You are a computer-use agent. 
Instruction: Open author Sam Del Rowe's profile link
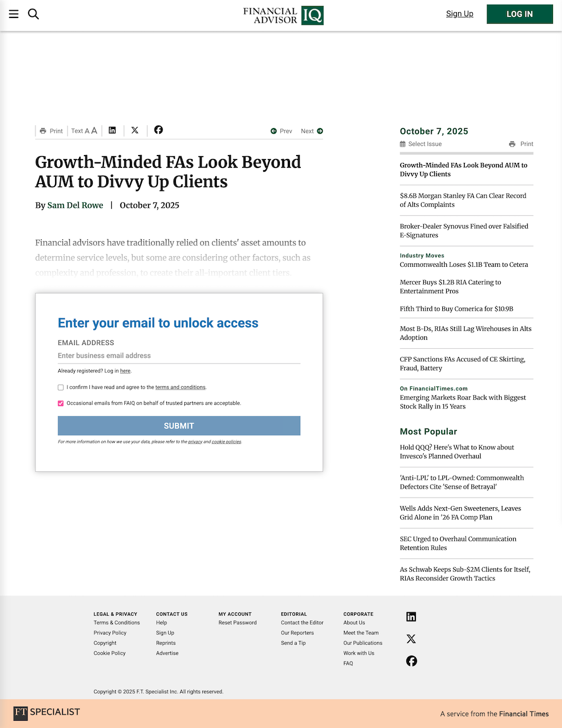tap(75, 205)
